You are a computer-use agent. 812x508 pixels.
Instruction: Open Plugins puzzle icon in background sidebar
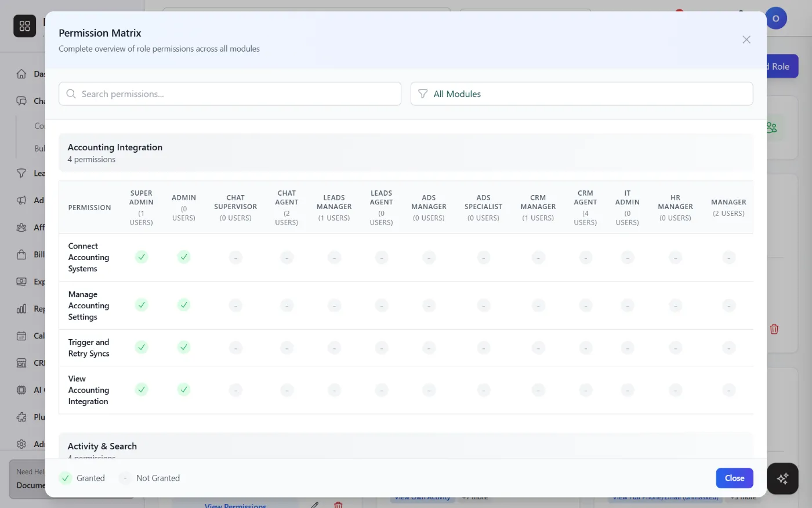coord(21,417)
